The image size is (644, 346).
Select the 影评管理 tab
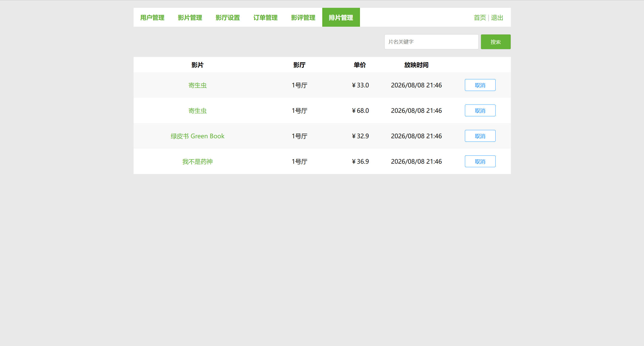click(303, 17)
